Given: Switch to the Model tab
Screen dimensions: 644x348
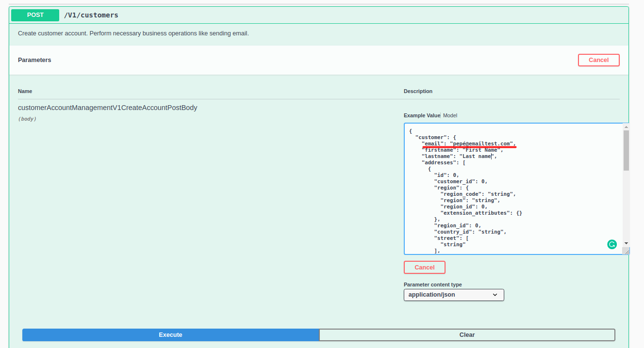Looking at the screenshot, I should click(x=450, y=115).
